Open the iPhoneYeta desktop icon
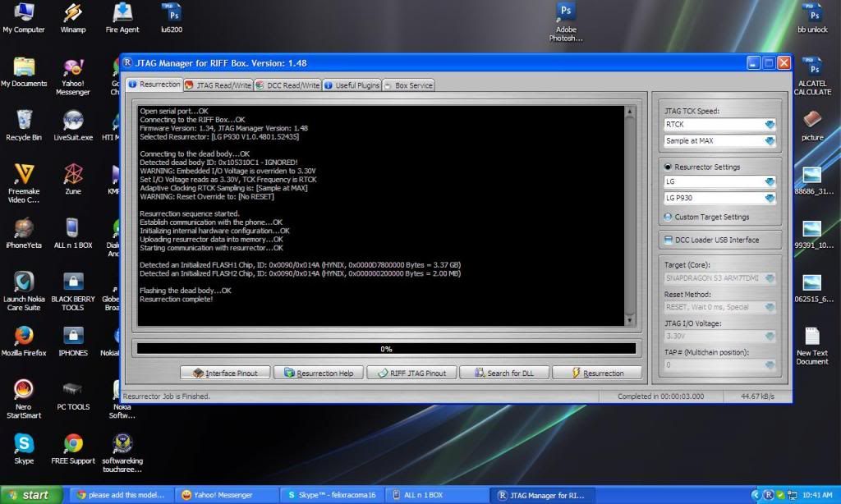 (24, 233)
